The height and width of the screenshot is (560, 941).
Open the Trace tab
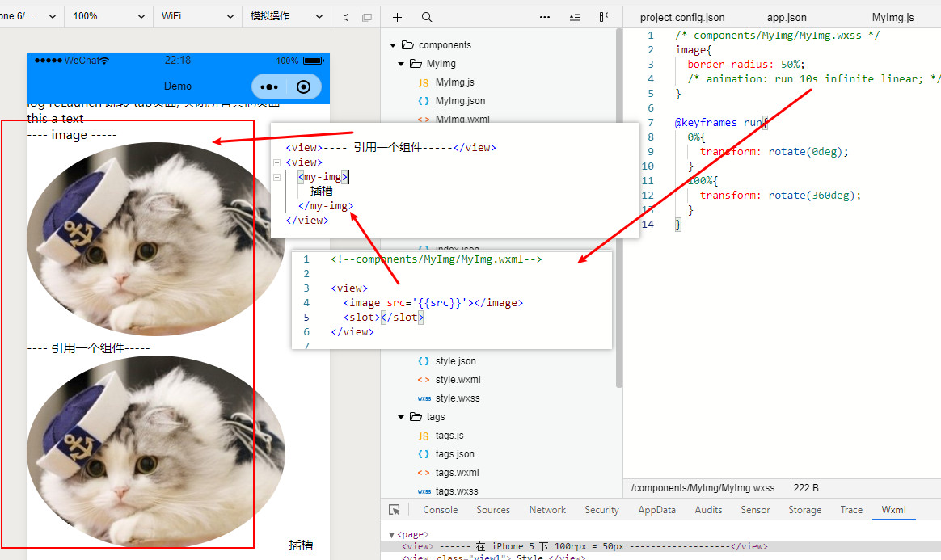[851, 510]
